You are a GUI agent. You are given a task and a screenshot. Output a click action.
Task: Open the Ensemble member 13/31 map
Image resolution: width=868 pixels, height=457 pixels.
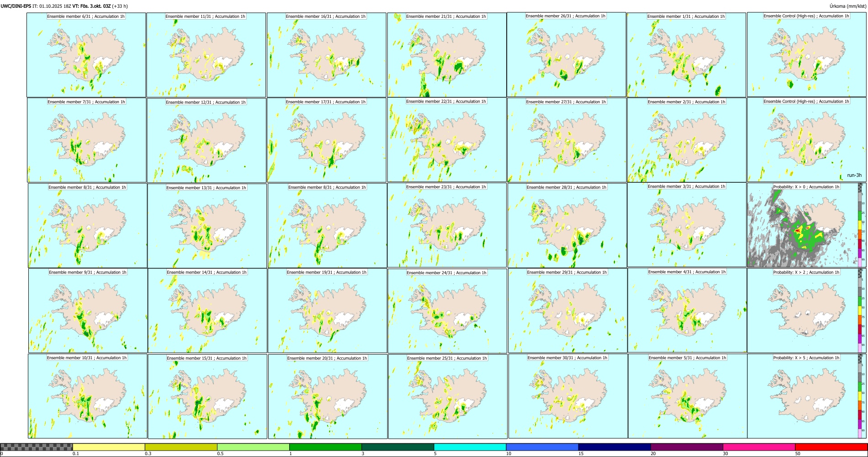[x=207, y=226]
